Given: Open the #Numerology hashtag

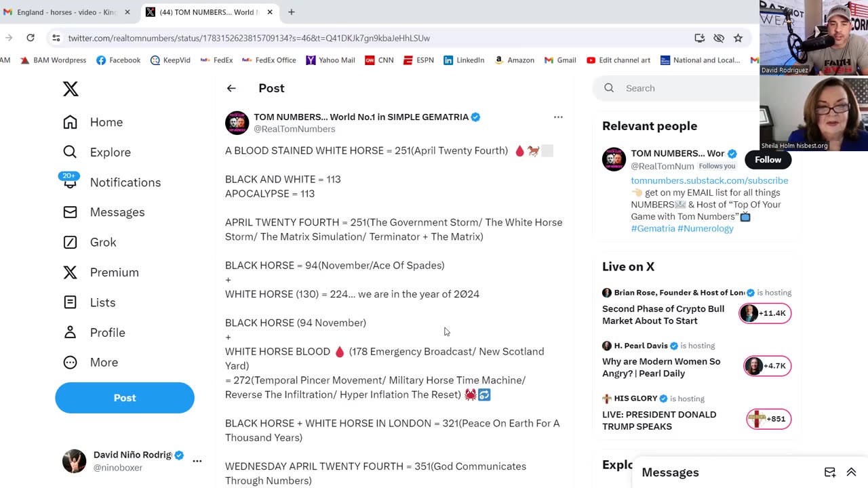Looking at the screenshot, I should coord(705,228).
